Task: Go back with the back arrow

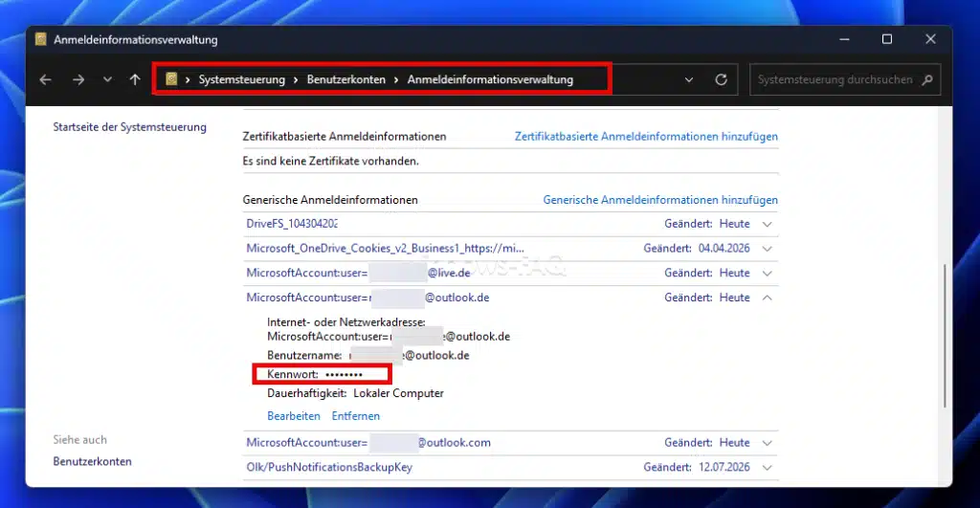Action: pos(46,80)
